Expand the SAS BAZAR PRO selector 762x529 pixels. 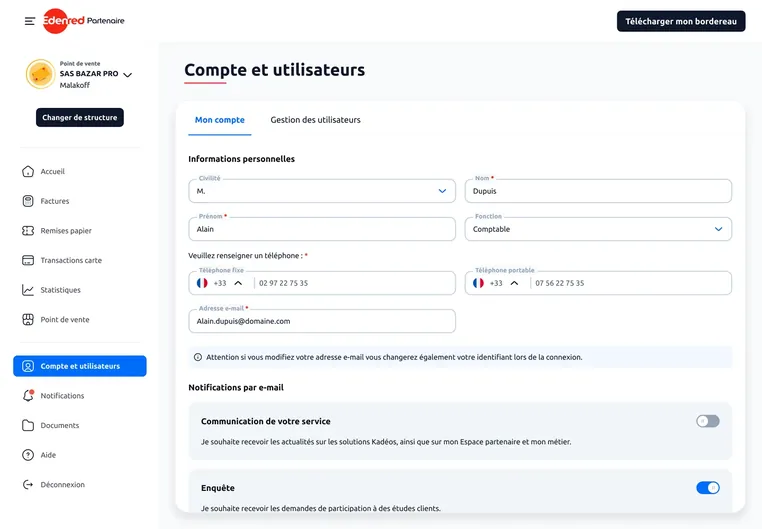point(127,75)
